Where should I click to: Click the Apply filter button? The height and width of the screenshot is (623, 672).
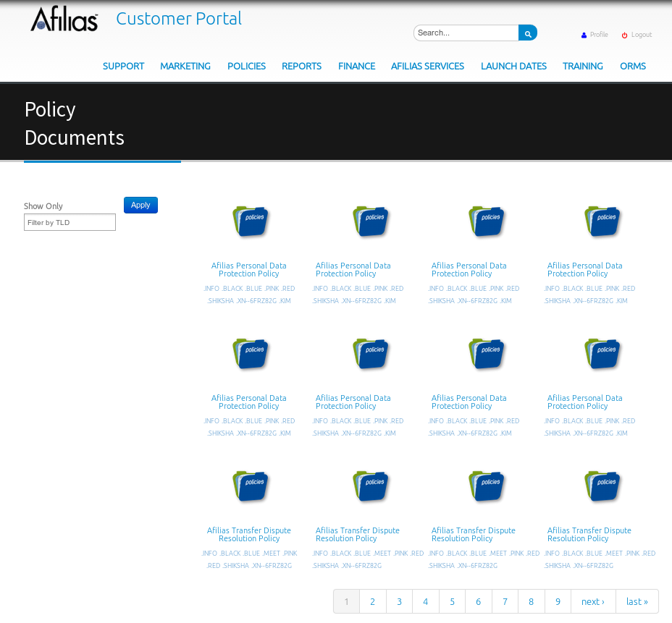[140, 205]
